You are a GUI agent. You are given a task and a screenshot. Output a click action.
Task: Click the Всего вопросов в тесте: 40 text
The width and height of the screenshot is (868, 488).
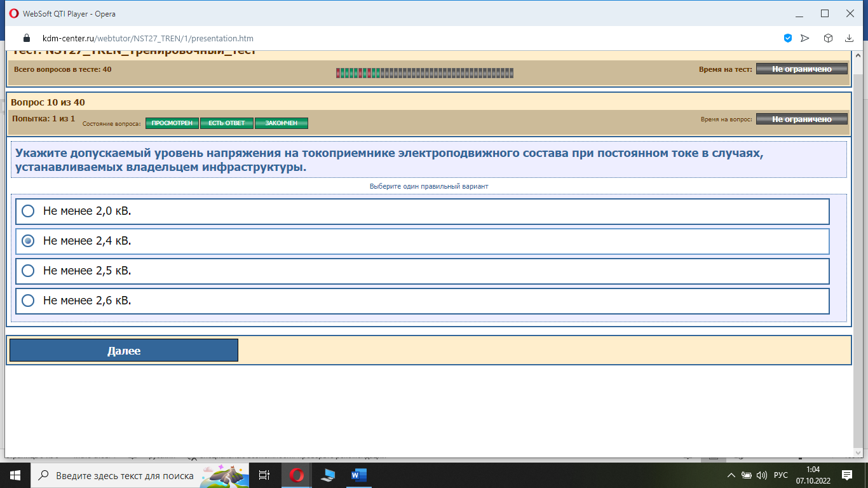point(62,69)
